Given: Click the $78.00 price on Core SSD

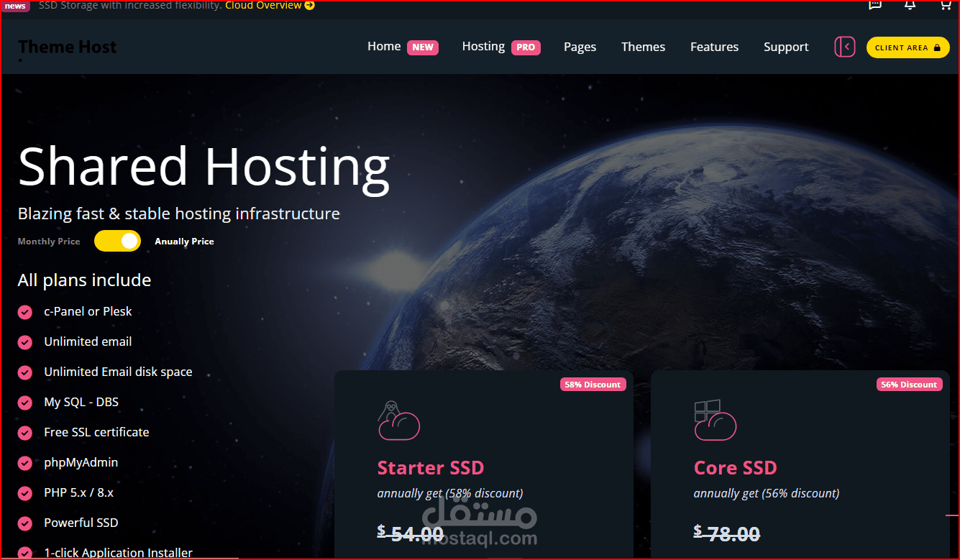Looking at the screenshot, I should 727,534.
